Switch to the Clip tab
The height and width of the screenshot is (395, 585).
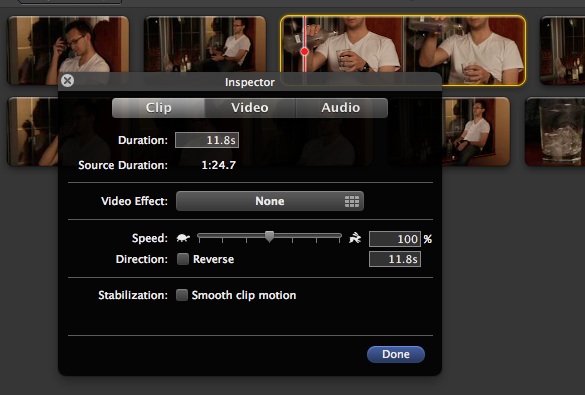(158, 108)
